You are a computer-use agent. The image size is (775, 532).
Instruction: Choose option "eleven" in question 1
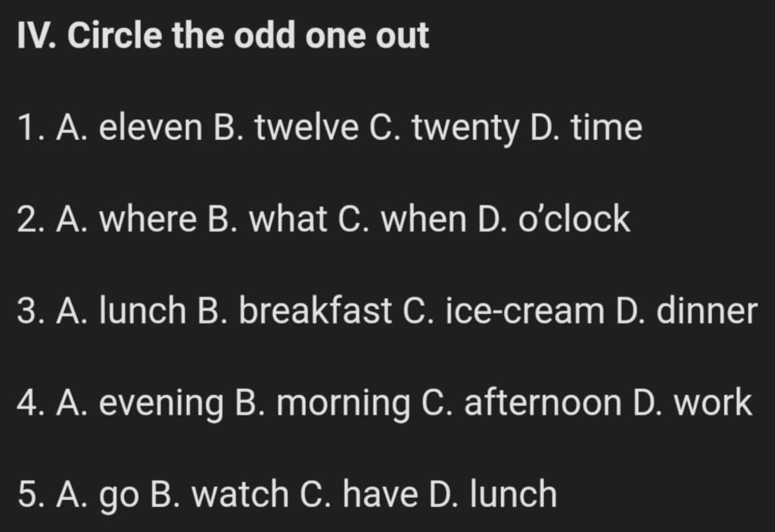tap(151, 127)
